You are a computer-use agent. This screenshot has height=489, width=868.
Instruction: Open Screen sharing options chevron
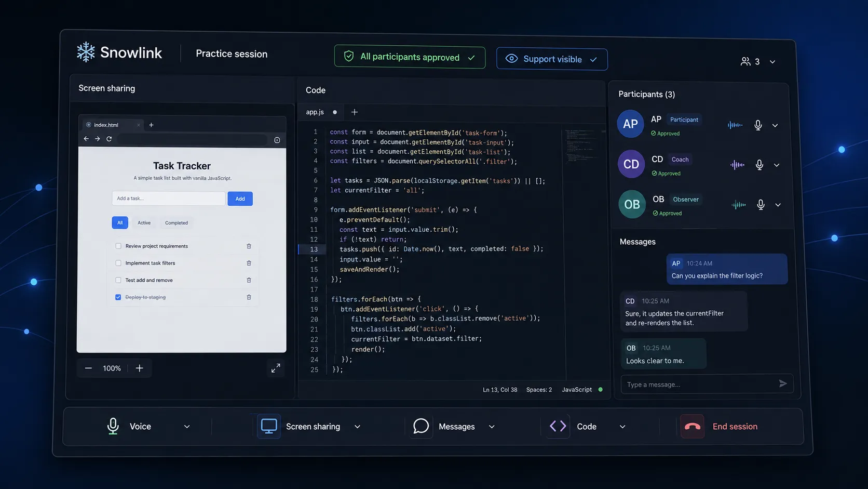(x=357, y=427)
